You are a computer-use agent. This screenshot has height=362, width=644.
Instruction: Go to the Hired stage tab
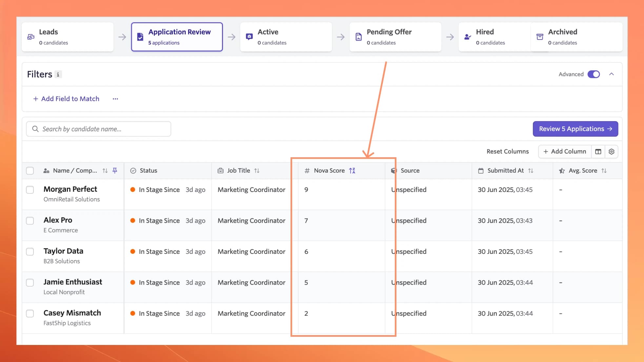click(x=494, y=37)
